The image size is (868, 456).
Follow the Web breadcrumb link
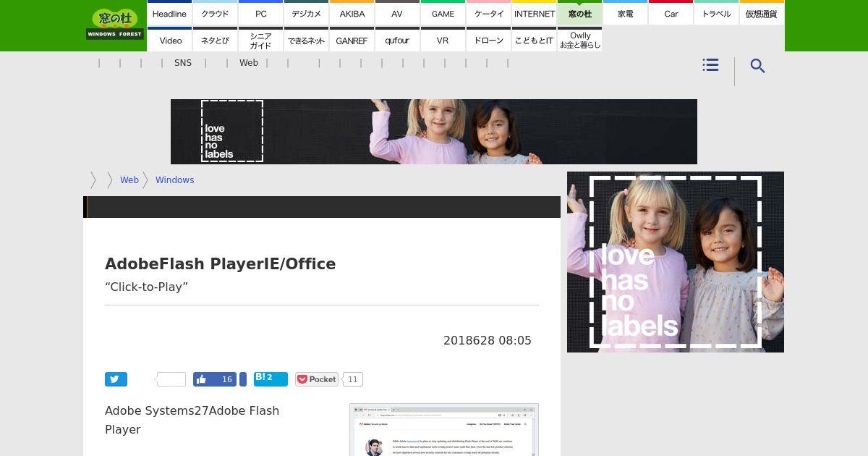(x=129, y=180)
